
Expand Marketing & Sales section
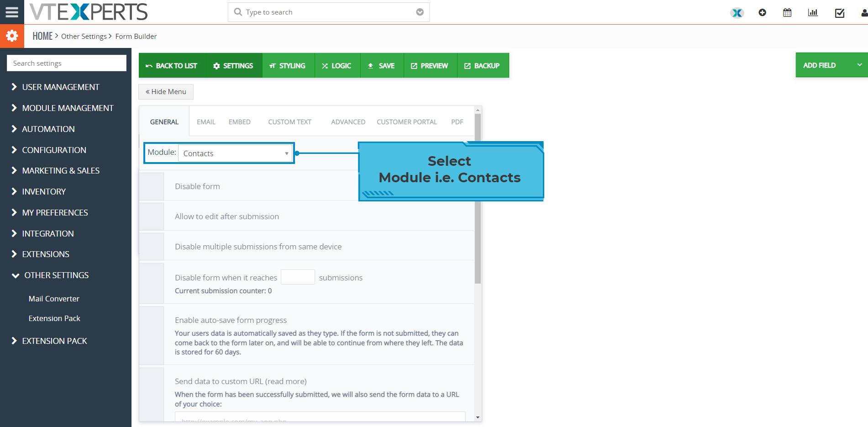tap(56, 170)
